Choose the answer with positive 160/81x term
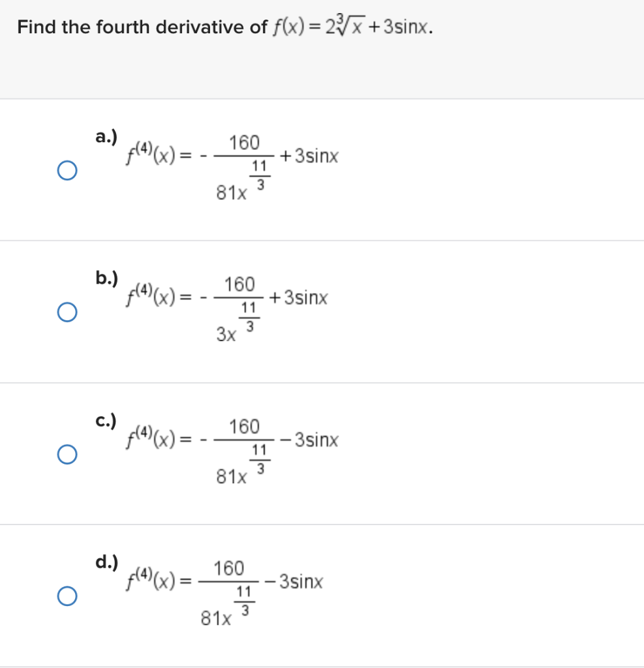 (x=104, y=562)
